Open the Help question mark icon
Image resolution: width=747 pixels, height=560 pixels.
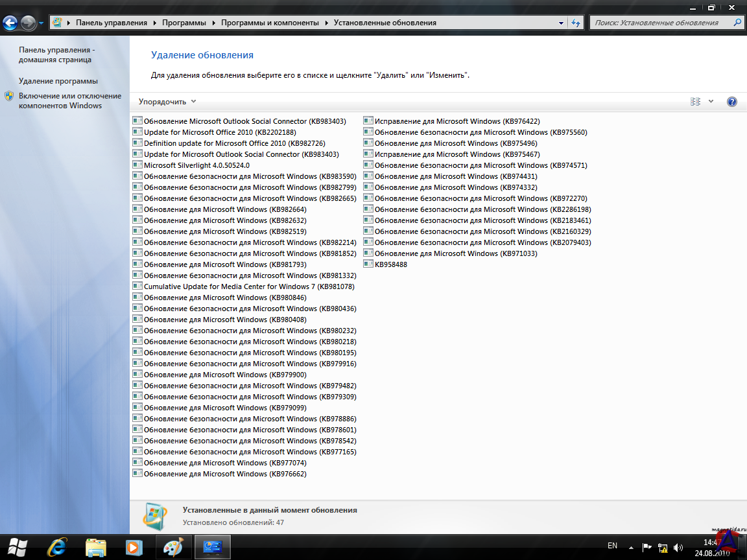pos(732,102)
